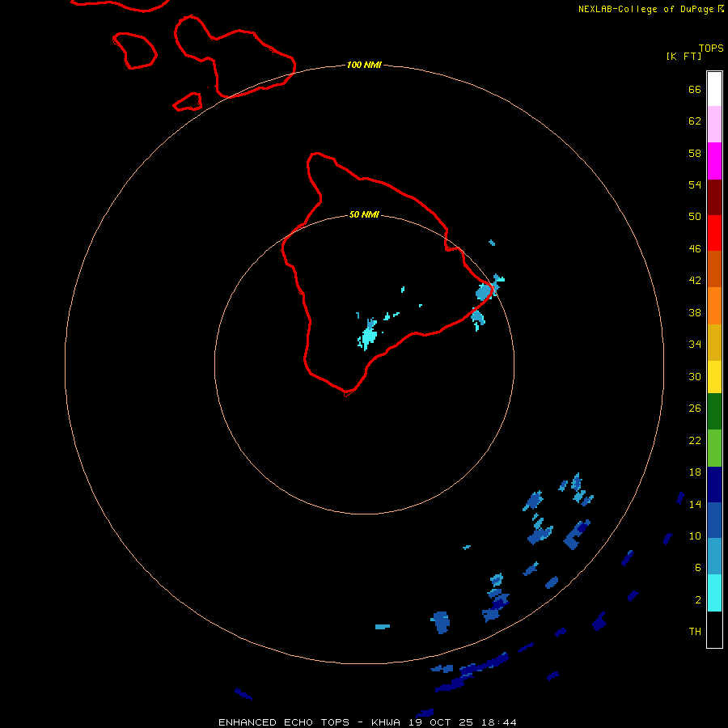Click the "42" legend value
Image resolution: width=728 pixels, height=728 pixels.
(x=695, y=280)
